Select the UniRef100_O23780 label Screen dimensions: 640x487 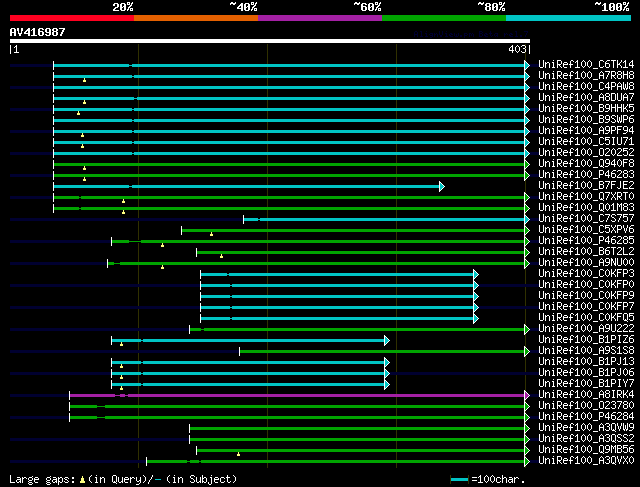586,405
